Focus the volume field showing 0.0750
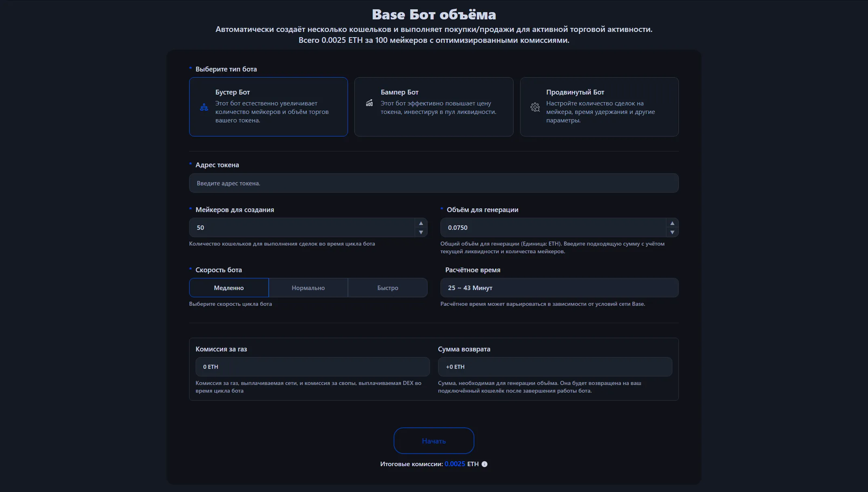 pyautogui.click(x=552, y=227)
